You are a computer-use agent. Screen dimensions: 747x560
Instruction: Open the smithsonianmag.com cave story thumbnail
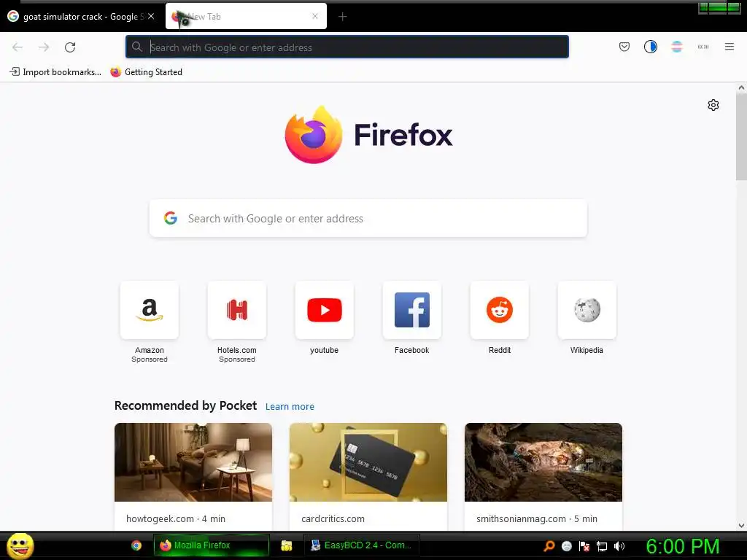pos(543,462)
